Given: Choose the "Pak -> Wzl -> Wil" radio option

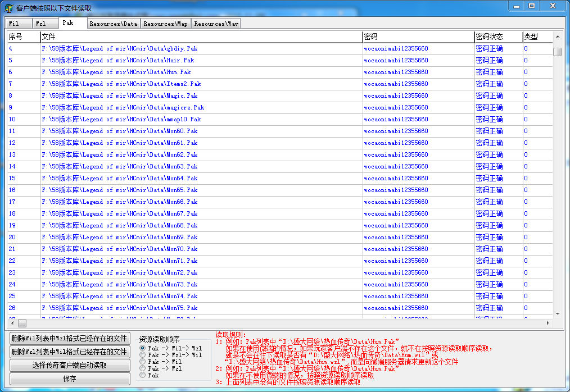Looking at the screenshot, I should [x=143, y=355].
